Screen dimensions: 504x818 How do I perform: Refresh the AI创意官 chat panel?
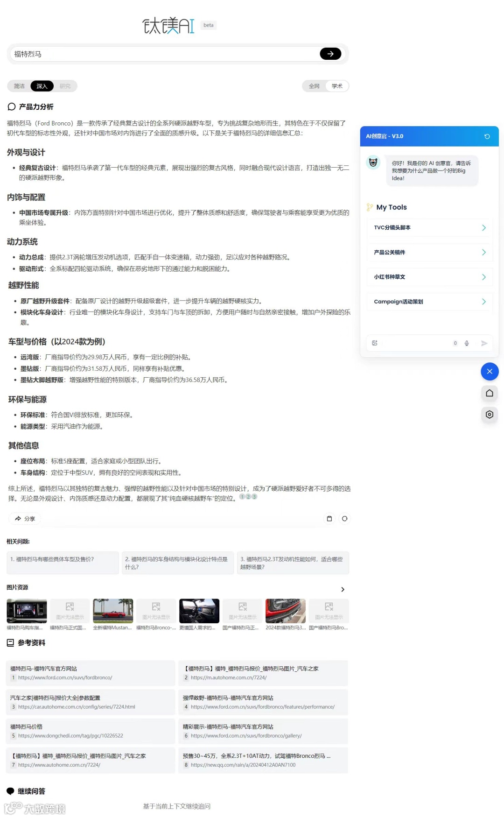tap(487, 136)
